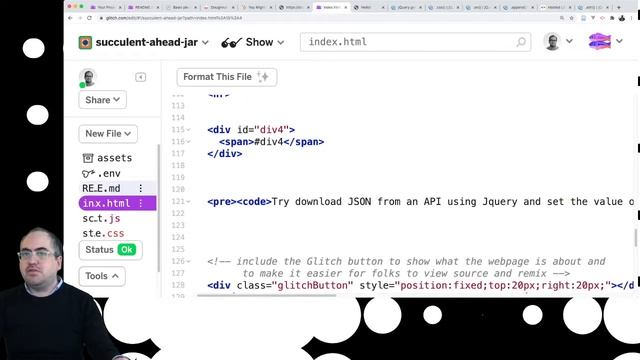Click the editor vertical scrollbar thumb
This screenshot has height=360, width=640.
coord(636,238)
